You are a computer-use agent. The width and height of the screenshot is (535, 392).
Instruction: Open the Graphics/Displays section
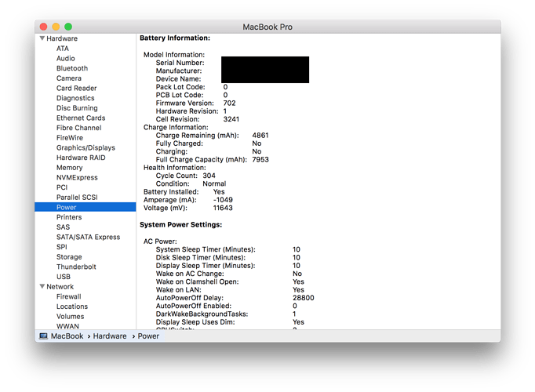[86, 147]
